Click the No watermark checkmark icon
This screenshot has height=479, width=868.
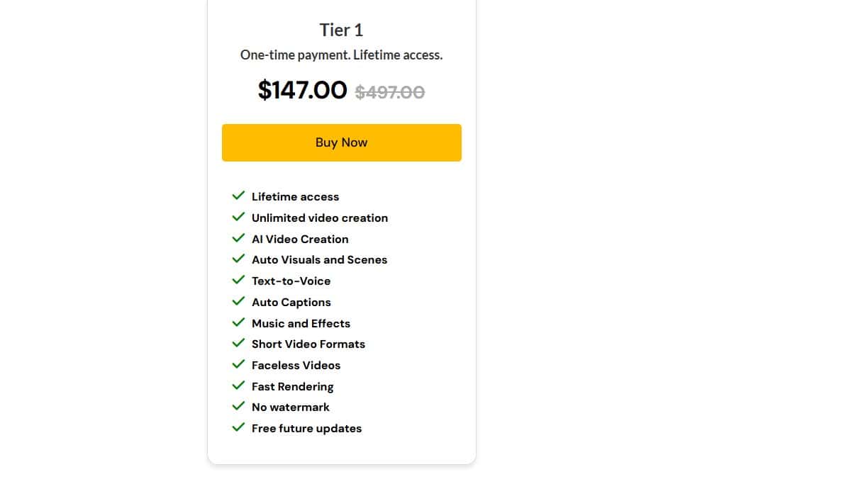click(x=239, y=406)
